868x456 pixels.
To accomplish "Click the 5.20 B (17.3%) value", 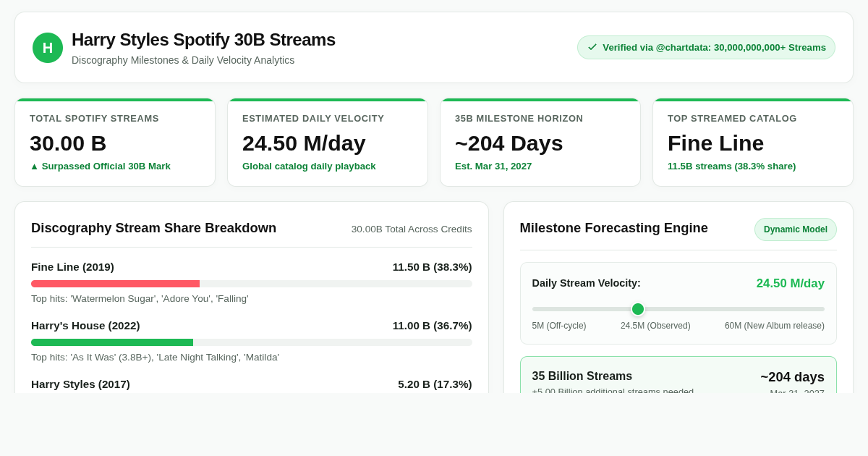I will (435, 384).
